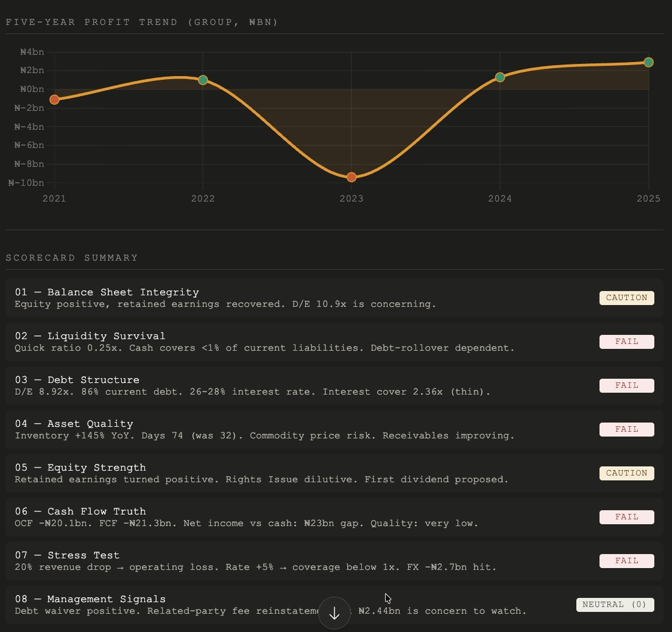Click FAIL badge on Debt Structure
Viewport: 672px width, 632px height.
(626, 386)
